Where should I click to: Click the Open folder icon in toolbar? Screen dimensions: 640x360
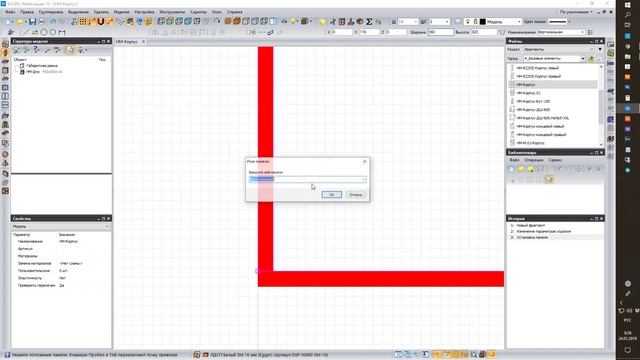[20, 22]
